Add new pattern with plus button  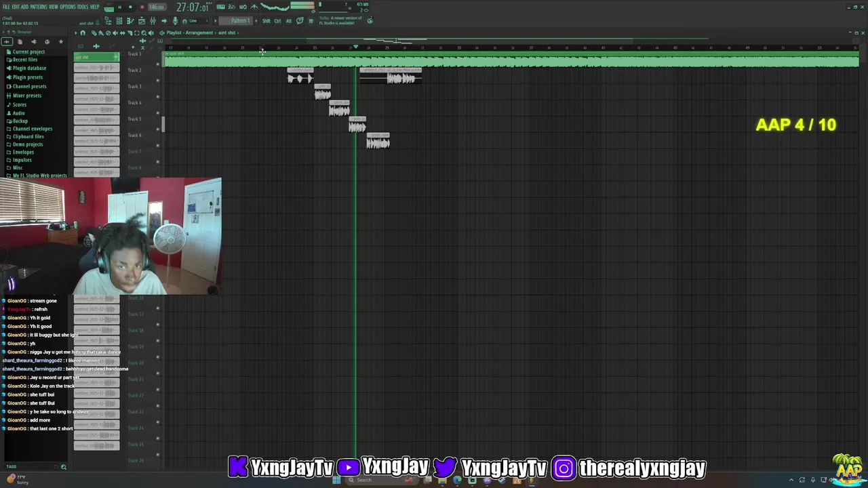[256, 21]
